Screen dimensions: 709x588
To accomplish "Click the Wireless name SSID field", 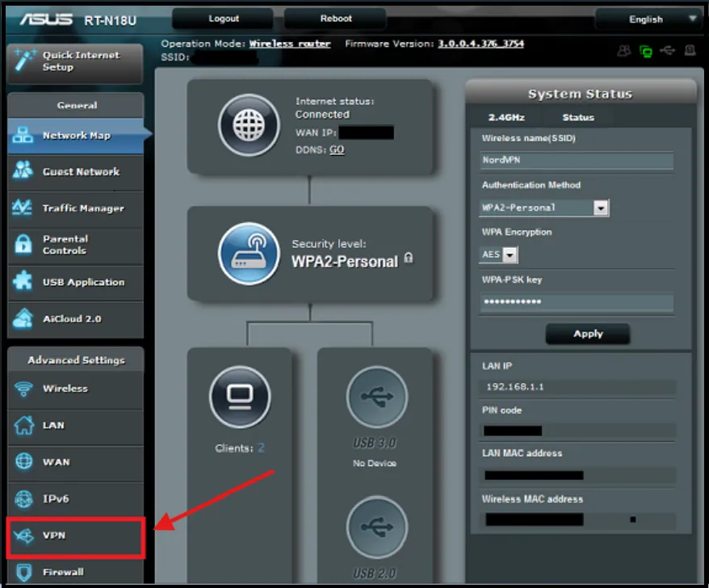I will pos(577,160).
